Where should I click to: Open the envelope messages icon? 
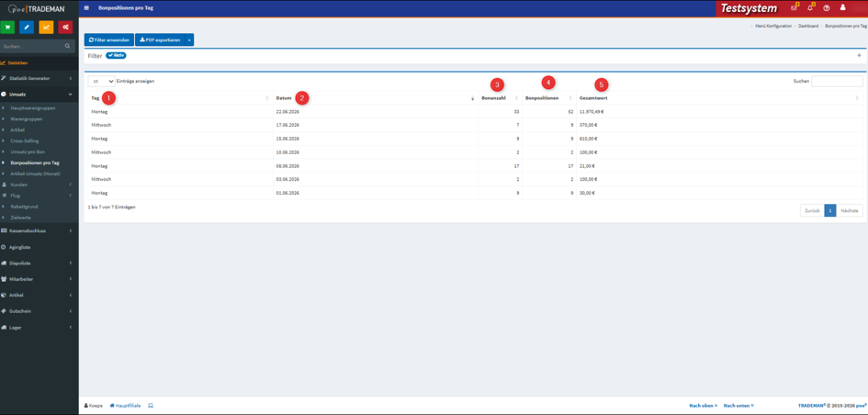795,7
